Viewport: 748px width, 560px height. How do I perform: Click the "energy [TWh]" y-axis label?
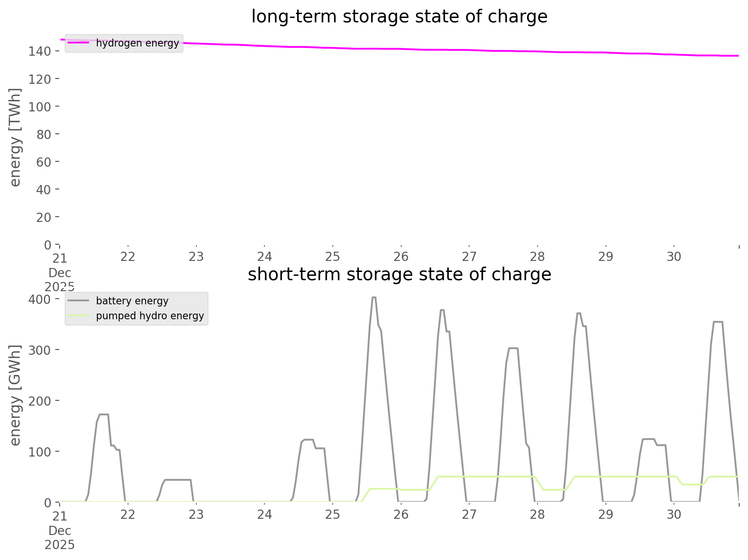click(15, 137)
